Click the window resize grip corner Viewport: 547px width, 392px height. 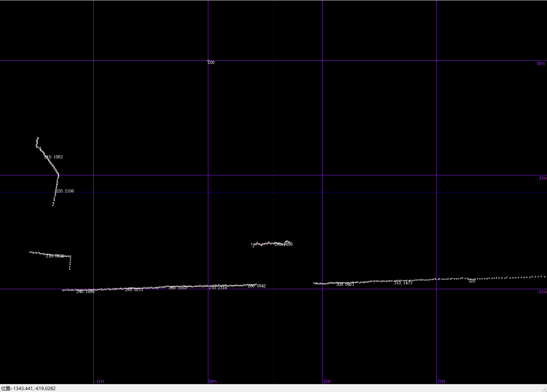(544, 389)
